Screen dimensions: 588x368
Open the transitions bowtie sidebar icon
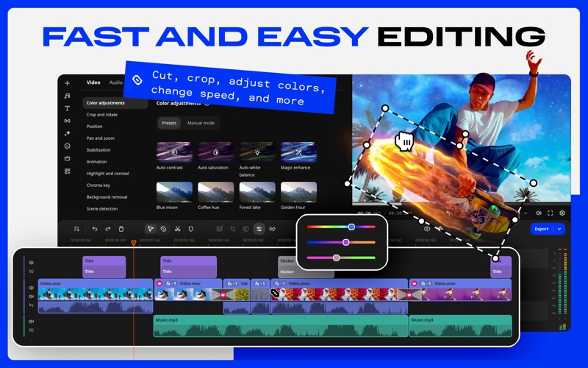(67, 121)
